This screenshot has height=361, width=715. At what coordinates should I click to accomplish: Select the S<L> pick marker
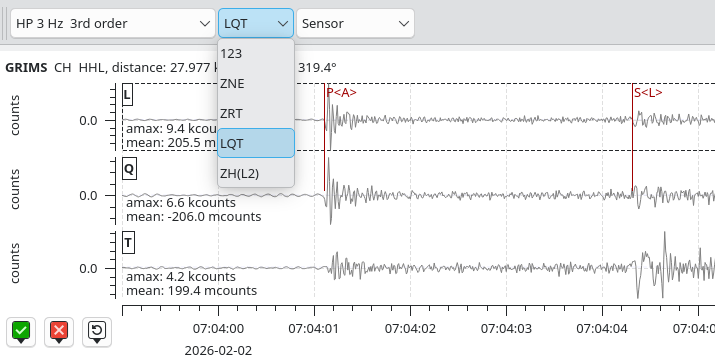tap(648, 93)
